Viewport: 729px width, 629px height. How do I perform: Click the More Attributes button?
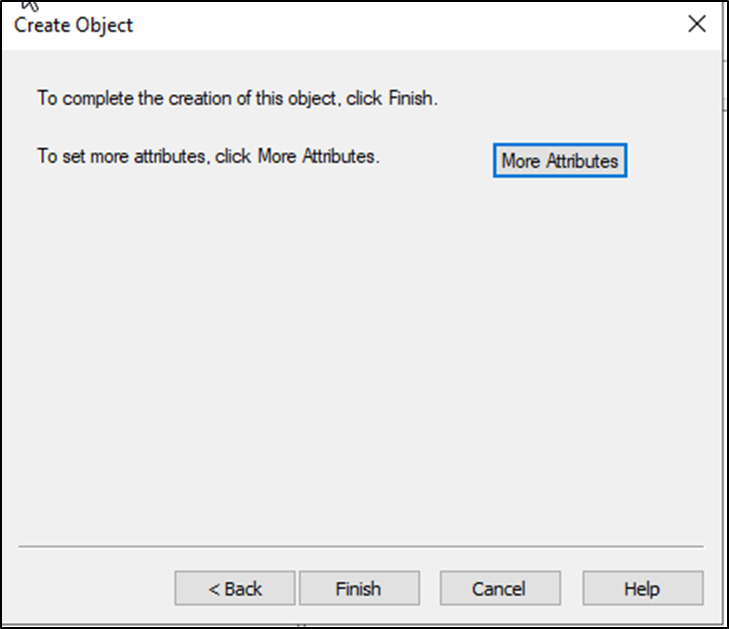559,161
